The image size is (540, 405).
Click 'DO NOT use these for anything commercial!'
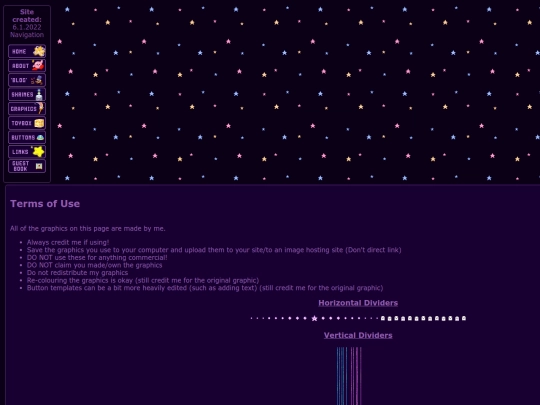(97, 258)
